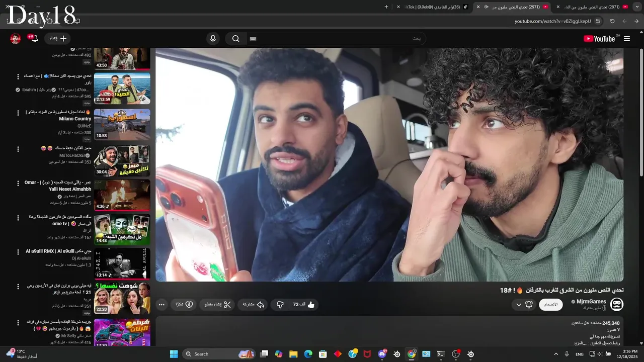Click the search magnifier button

pos(235,39)
